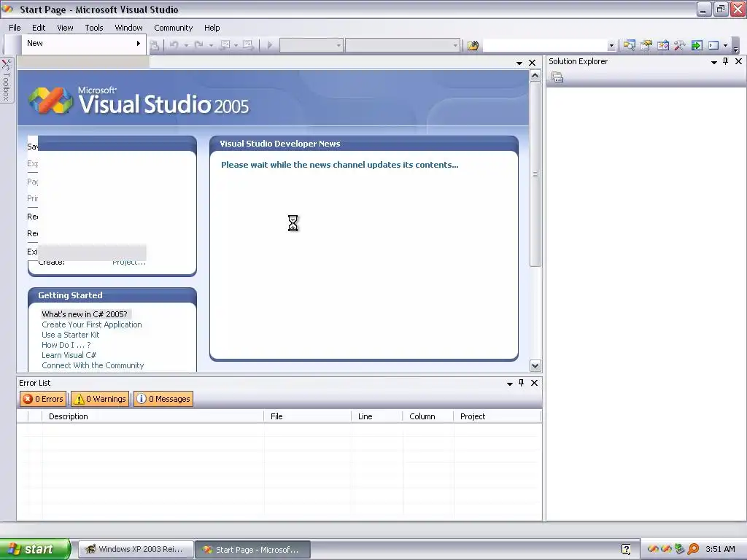Open the Community menu
The width and height of the screenshot is (747, 560).
(174, 28)
